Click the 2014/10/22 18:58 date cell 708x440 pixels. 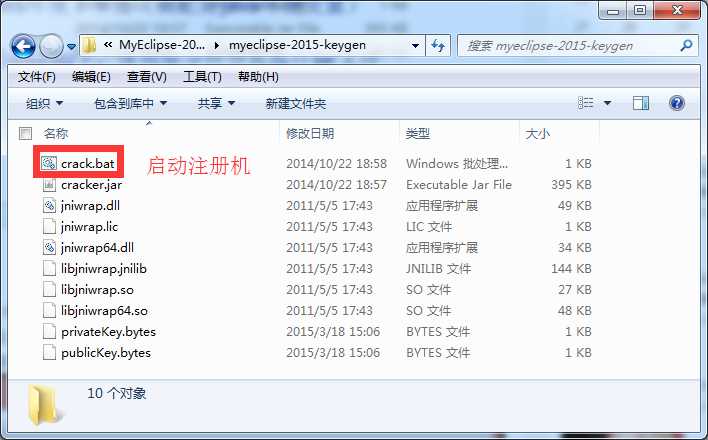point(336,164)
